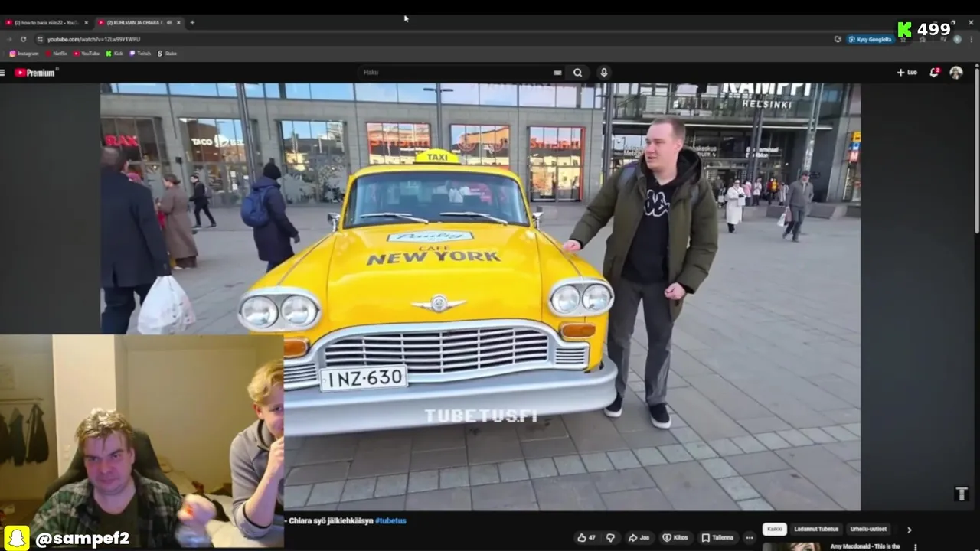This screenshot has width=980, height=551.
Task: Dislike the video with thumbs down
Action: 610,538
